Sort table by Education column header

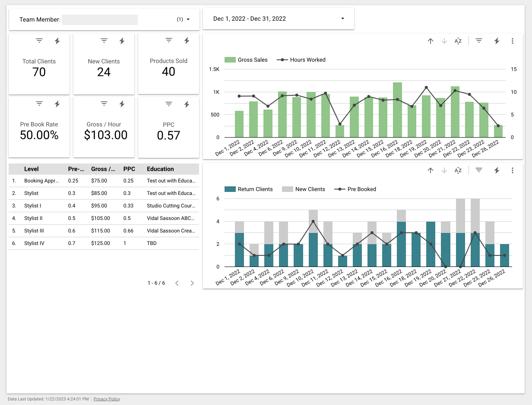[x=160, y=169]
